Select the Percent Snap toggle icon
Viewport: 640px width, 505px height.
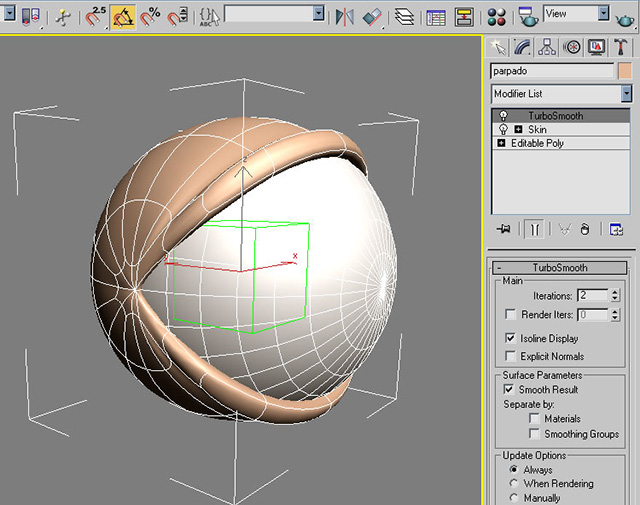point(150,17)
